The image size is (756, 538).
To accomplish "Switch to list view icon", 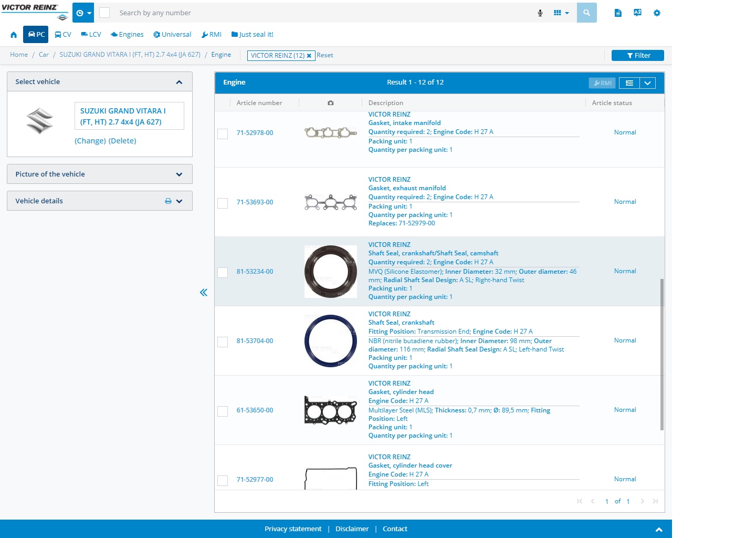I will (629, 83).
